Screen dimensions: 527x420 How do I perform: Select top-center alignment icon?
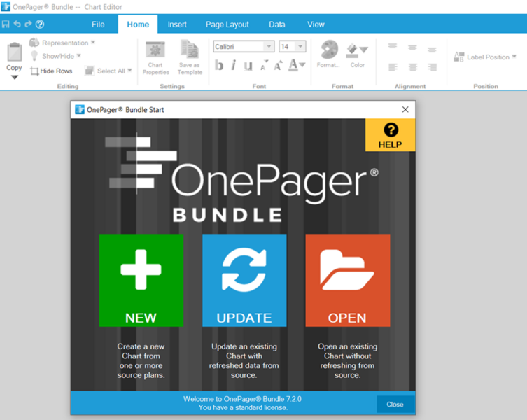pyautogui.click(x=412, y=48)
